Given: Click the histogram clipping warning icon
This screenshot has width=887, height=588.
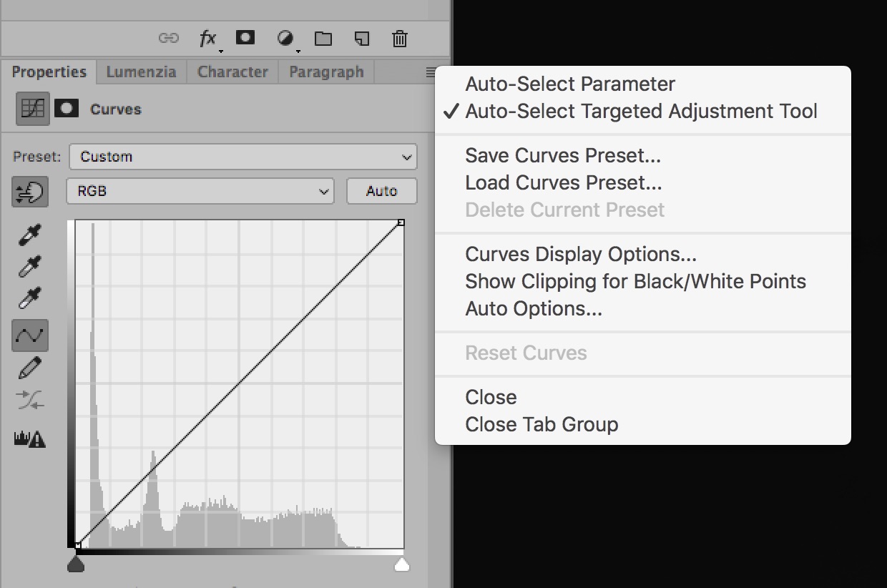Looking at the screenshot, I should [x=29, y=439].
